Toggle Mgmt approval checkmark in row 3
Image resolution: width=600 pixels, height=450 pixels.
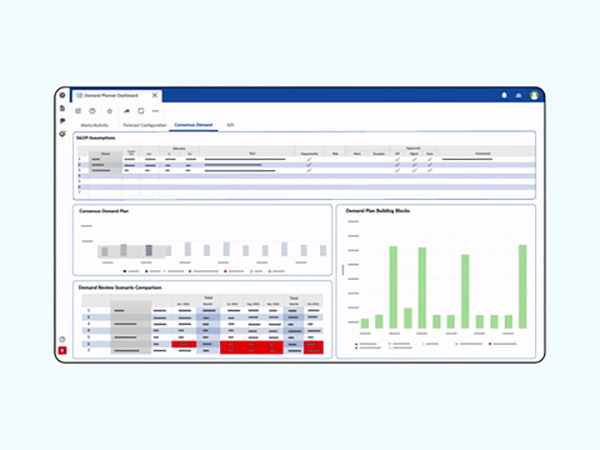point(414,170)
